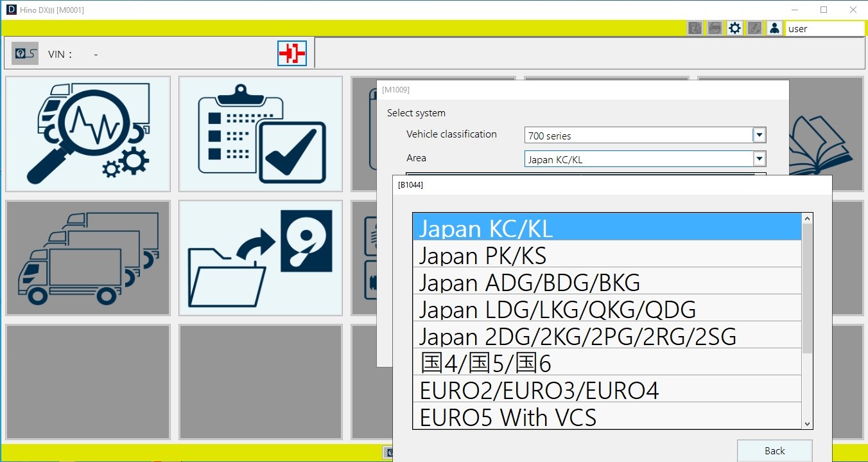Pick the 国4/国5/国6 option
The height and width of the screenshot is (462, 868).
607,363
